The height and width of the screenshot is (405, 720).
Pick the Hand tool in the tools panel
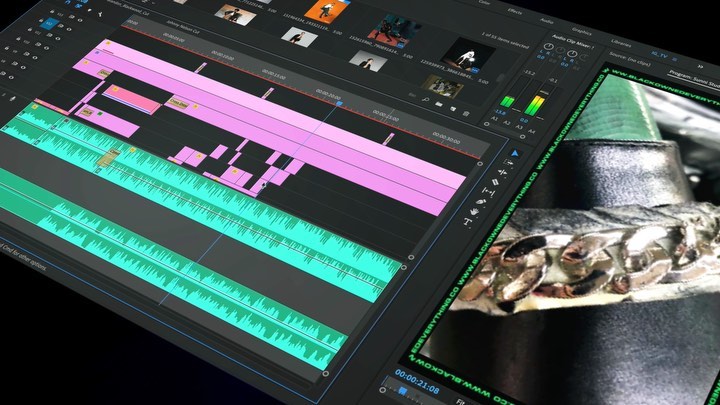click(476, 213)
